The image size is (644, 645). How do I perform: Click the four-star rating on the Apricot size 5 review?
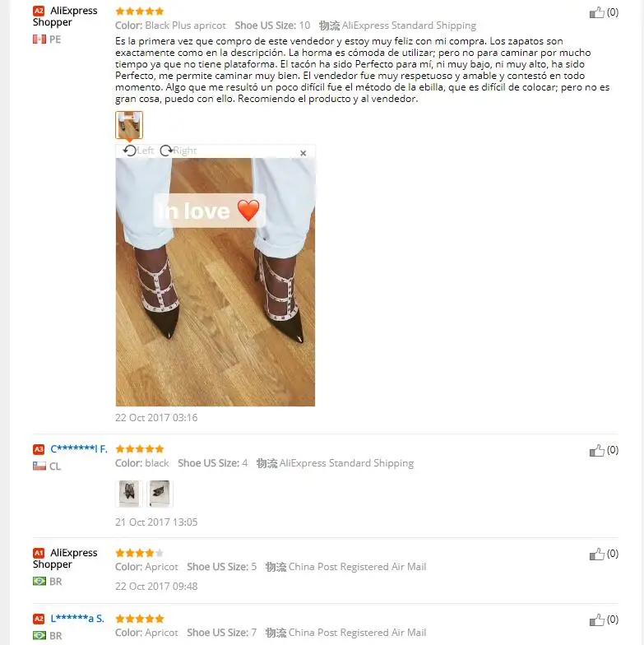(140, 553)
